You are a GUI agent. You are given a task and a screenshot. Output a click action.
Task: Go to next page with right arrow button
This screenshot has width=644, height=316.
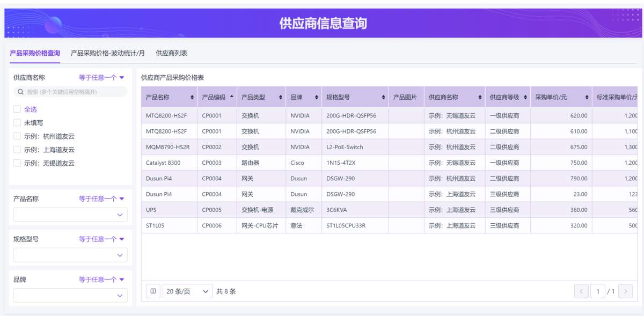tap(625, 291)
